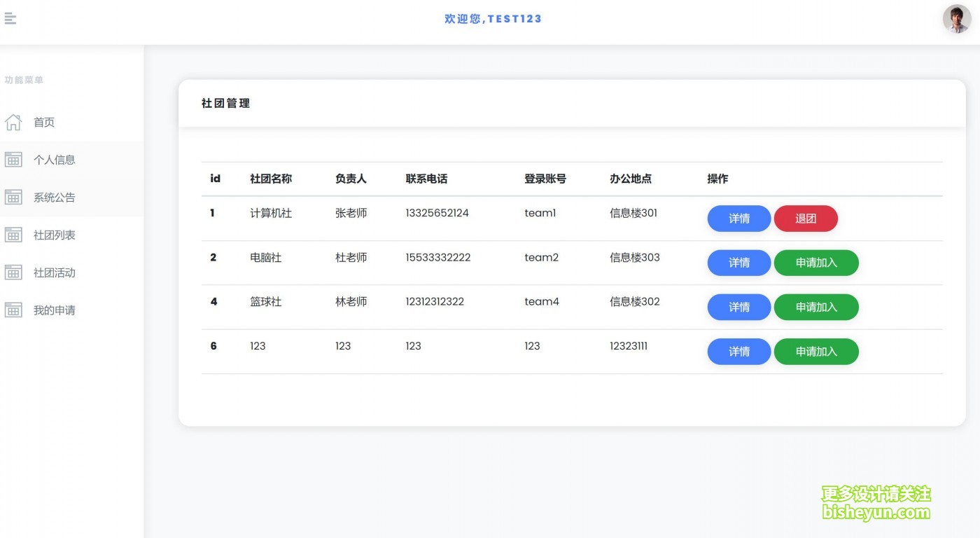The height and width of the screenshot is (538, 980).
Task: Select 系统公告 sidebar entry
Action: 55,198
